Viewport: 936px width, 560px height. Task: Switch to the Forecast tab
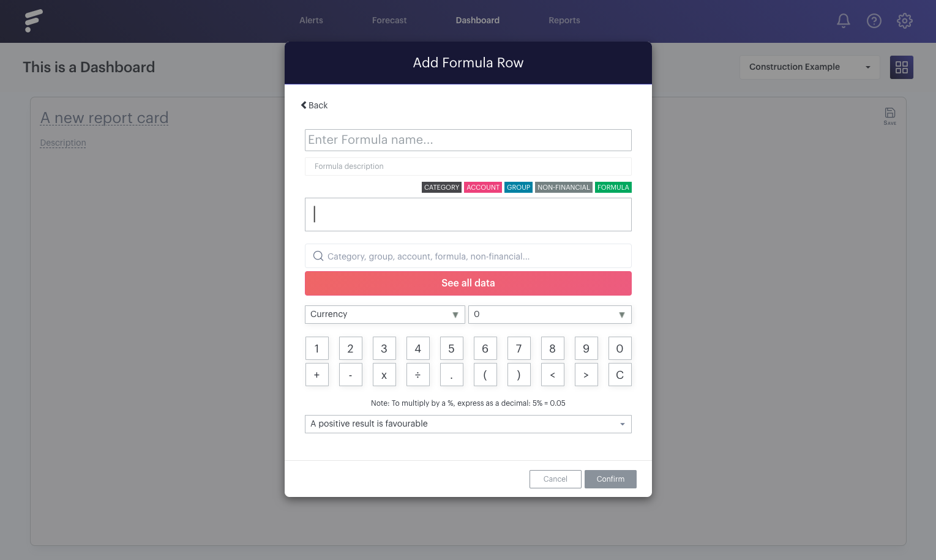point(389,20)
